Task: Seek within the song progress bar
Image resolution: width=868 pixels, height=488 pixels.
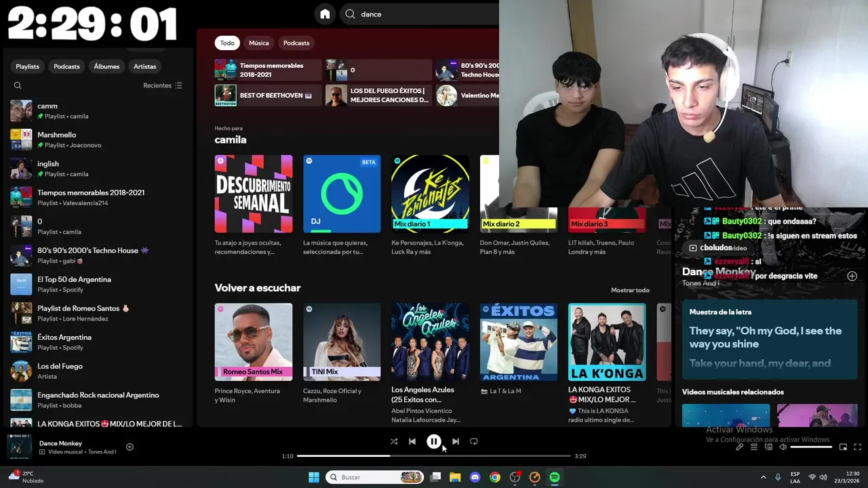Action: (x=433, y=456)
